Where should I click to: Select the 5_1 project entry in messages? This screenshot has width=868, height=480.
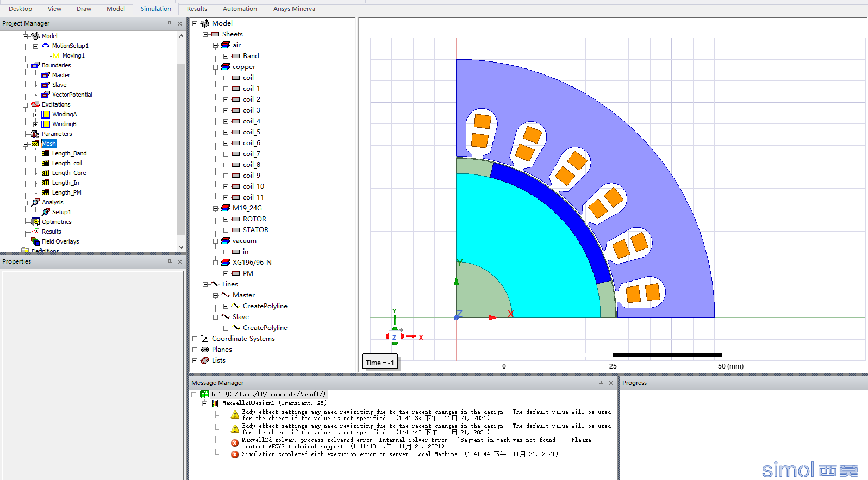pyautogui.click(x=268, y=394)
